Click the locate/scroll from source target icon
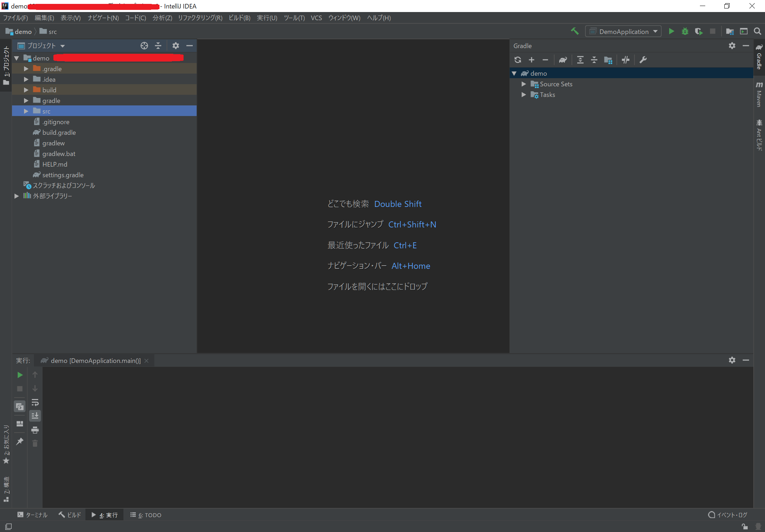The image size is (765, 532). click(144, 46)
